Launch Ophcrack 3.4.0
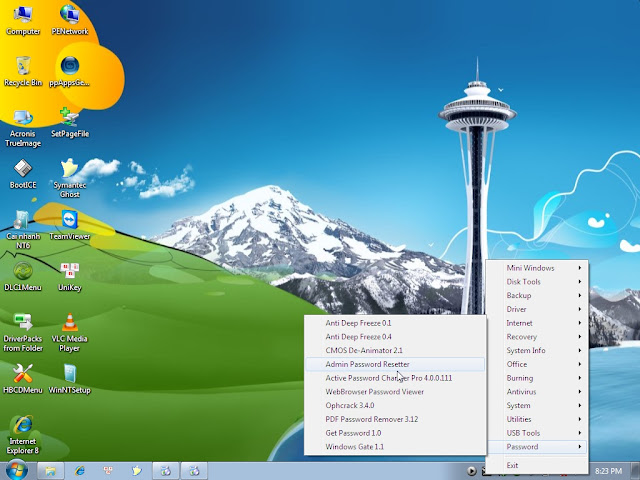 pos(395,405)
